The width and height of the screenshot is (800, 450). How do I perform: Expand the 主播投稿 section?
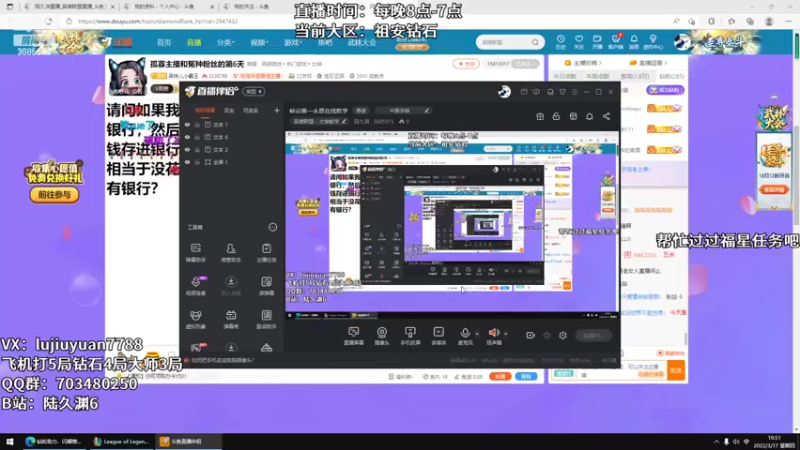583,63
